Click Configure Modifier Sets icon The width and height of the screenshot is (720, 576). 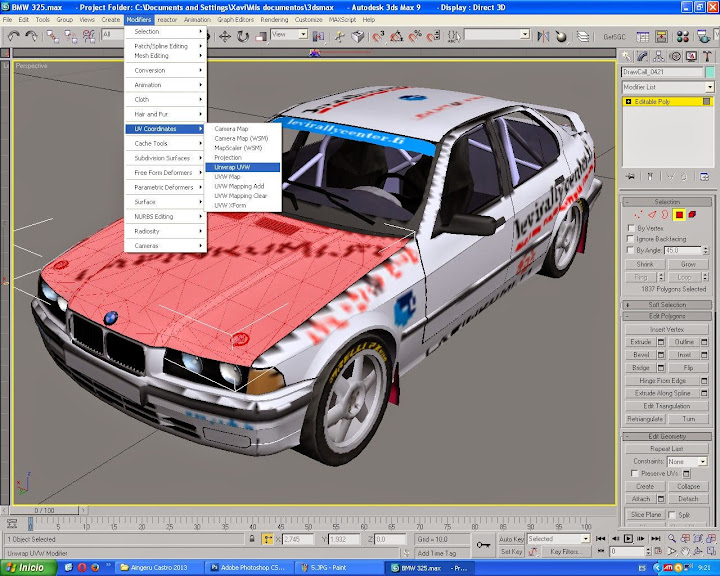point(704,176)
